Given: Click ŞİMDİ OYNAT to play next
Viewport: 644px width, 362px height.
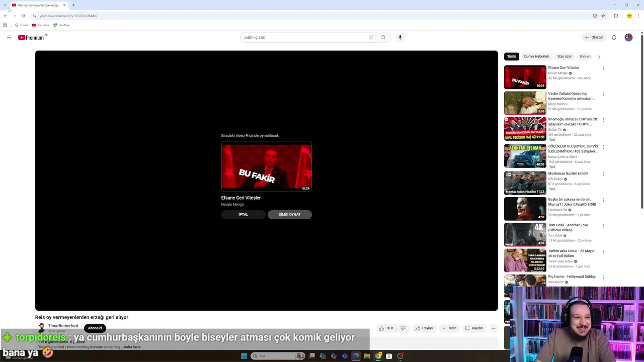Looking at the screenshot, I should (x=289, y=215).
